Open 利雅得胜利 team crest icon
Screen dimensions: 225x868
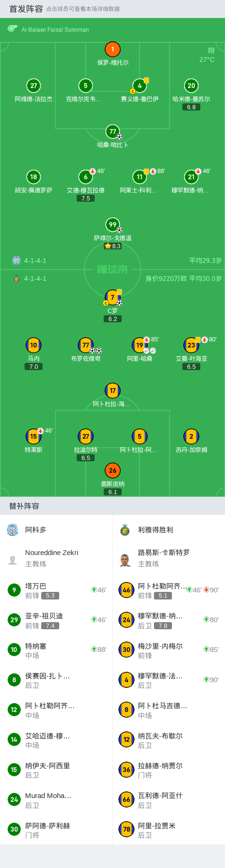point(125,529)
